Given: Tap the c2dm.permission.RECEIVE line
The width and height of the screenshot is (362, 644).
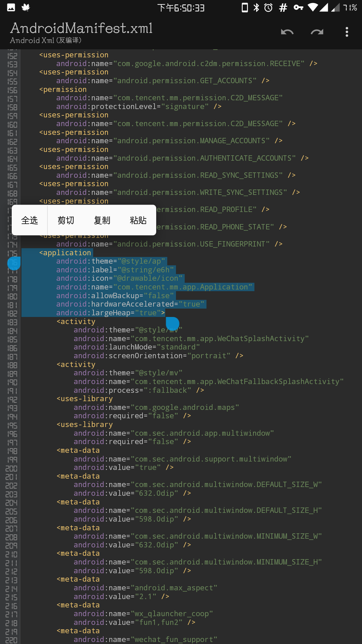Looking at the screenshot, I should click(187, 64).
